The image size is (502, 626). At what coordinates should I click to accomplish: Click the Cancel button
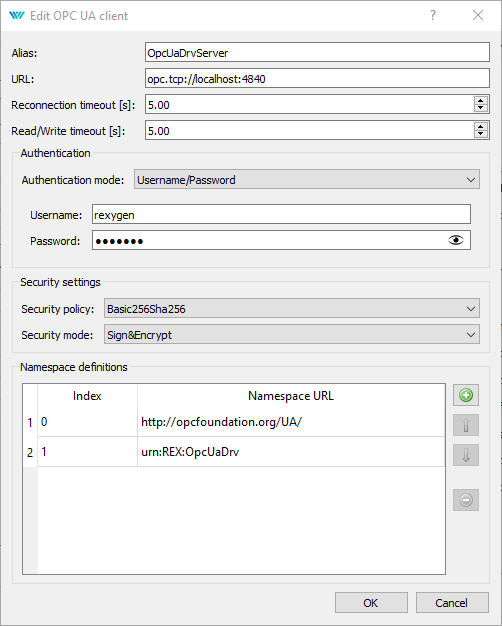click(x=452, y=602)
